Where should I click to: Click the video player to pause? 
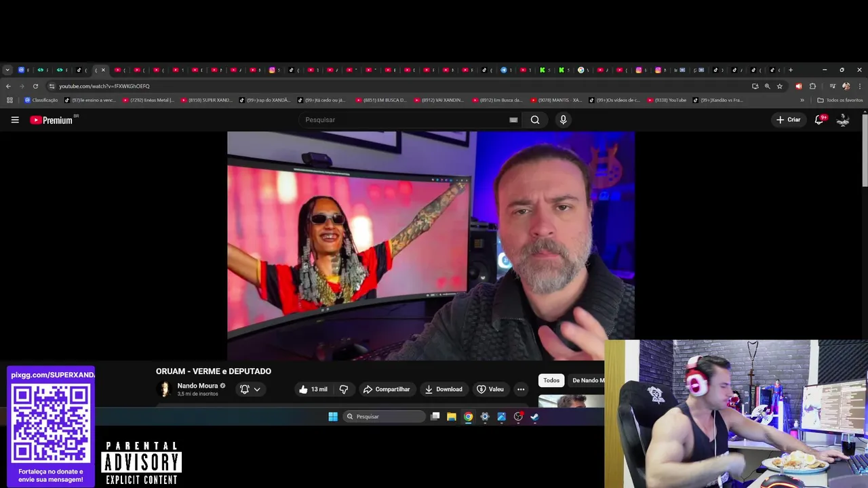(x=431, y=246)
